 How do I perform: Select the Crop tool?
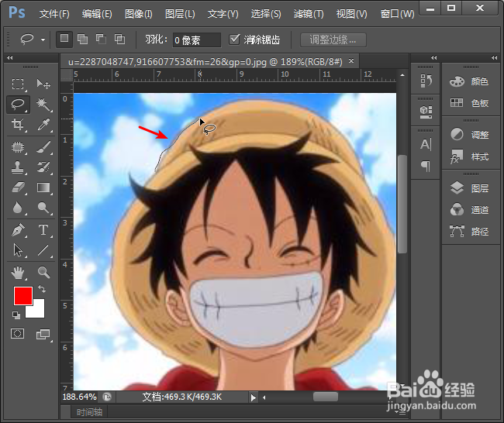(x=18, y=124)
